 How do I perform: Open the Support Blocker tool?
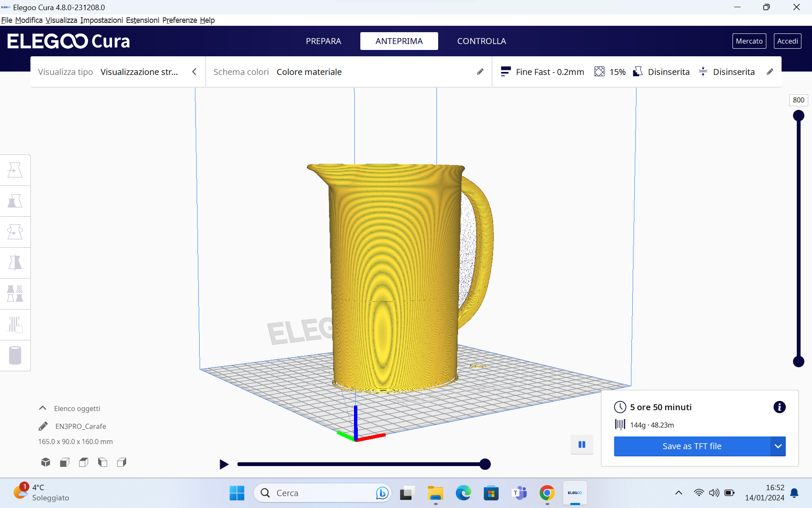15,325
